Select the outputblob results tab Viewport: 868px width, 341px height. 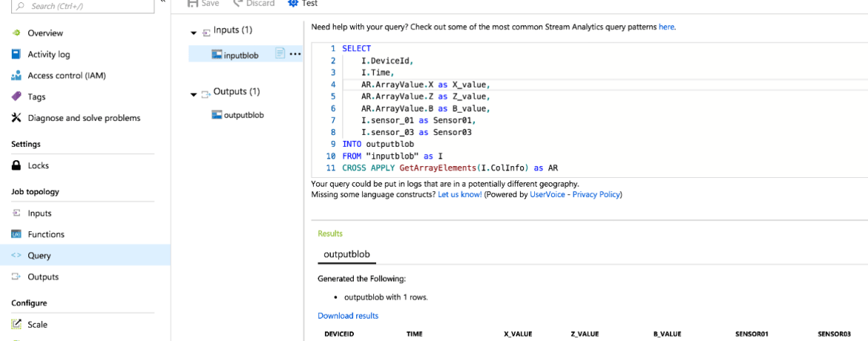[x=346, y=255]
